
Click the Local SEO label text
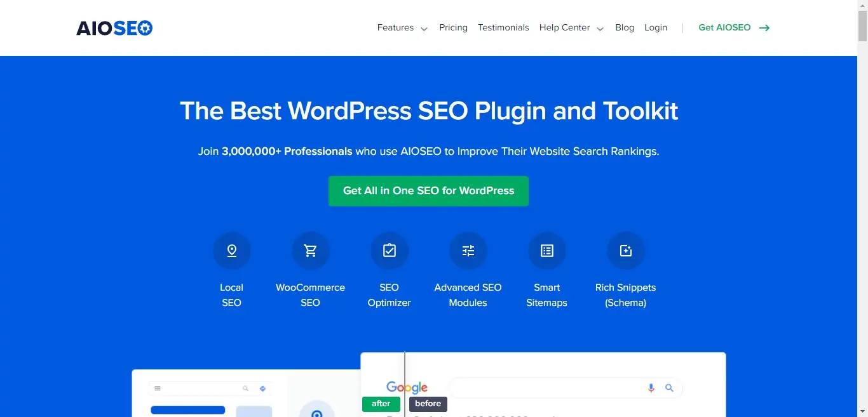(232, 295)
